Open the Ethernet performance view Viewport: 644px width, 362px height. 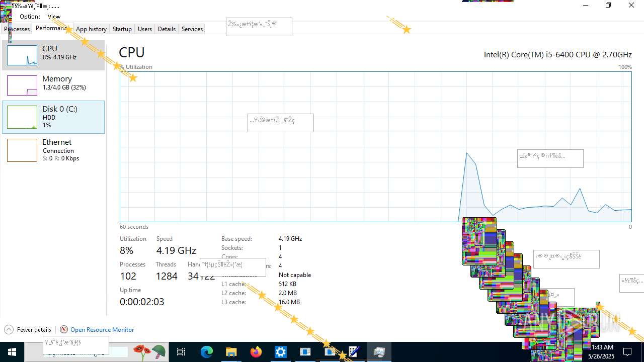point(53,150)
